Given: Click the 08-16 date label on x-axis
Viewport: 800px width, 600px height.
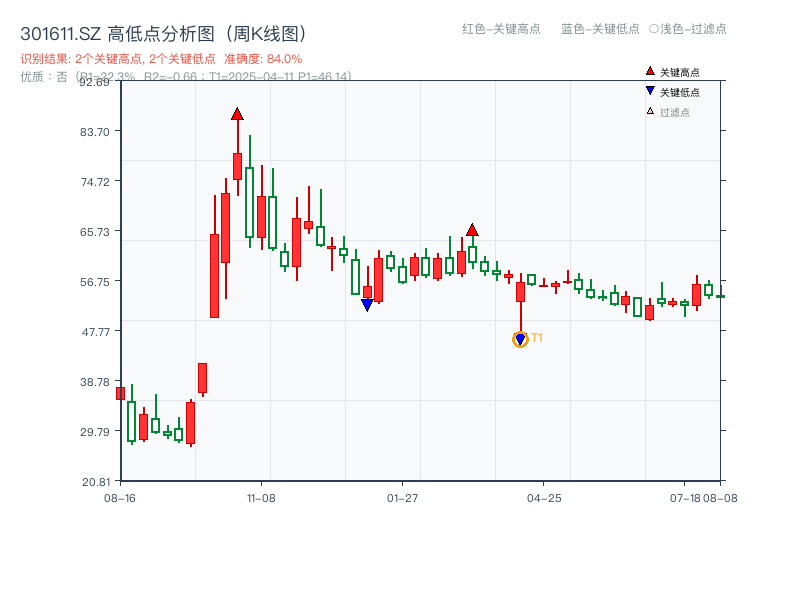Looking at the screenshot, I should [120, 497].
